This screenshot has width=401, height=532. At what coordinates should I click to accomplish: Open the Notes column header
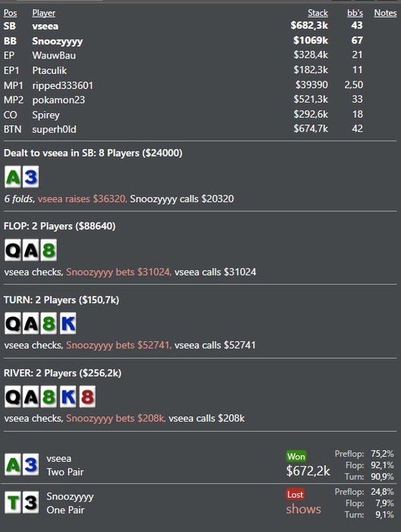385,13
